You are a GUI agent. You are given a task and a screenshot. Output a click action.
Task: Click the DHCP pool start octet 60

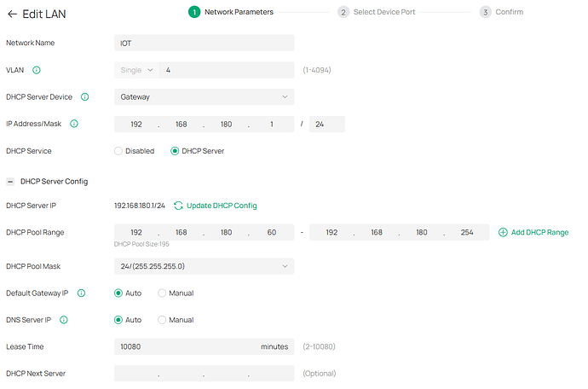point(272,232)
